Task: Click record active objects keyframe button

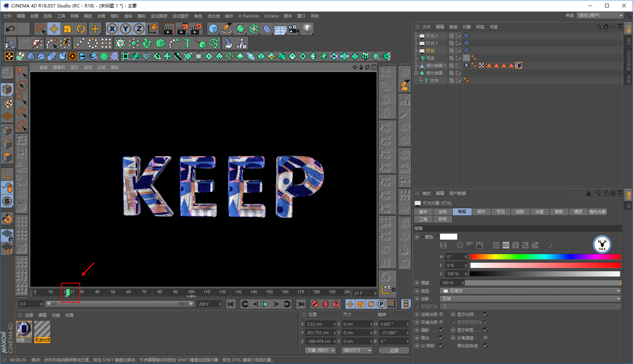Action: click(315, 304)
